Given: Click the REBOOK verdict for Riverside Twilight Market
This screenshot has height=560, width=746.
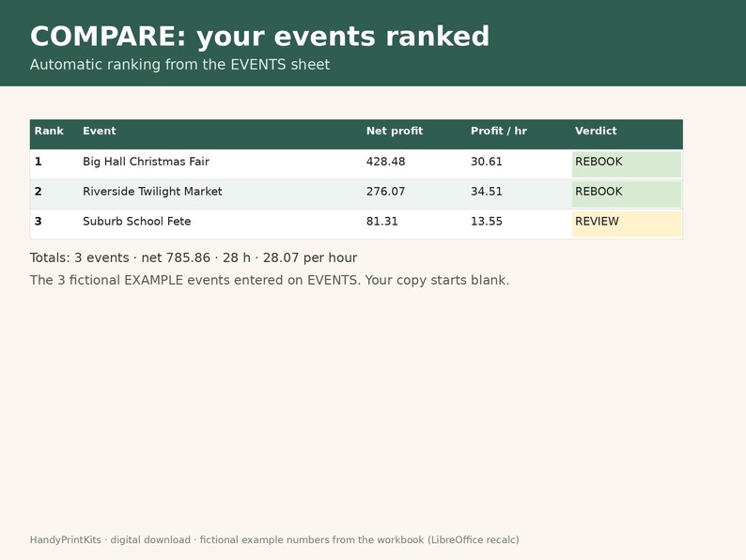Looking at the screenshot, I should coord(626,194).
